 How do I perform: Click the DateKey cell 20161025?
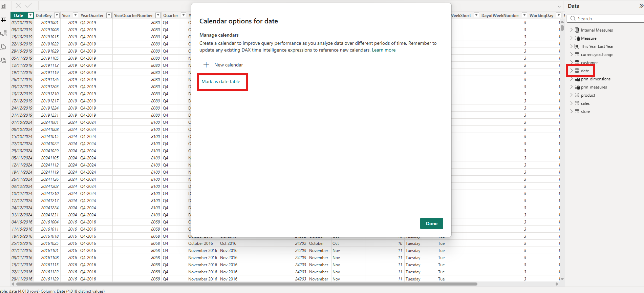click(50, 243)
